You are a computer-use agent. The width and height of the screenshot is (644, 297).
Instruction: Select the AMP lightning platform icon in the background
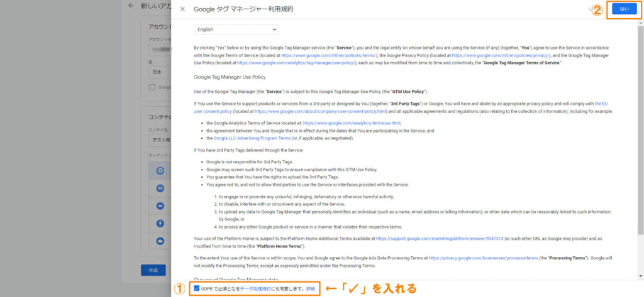[160, 224]
